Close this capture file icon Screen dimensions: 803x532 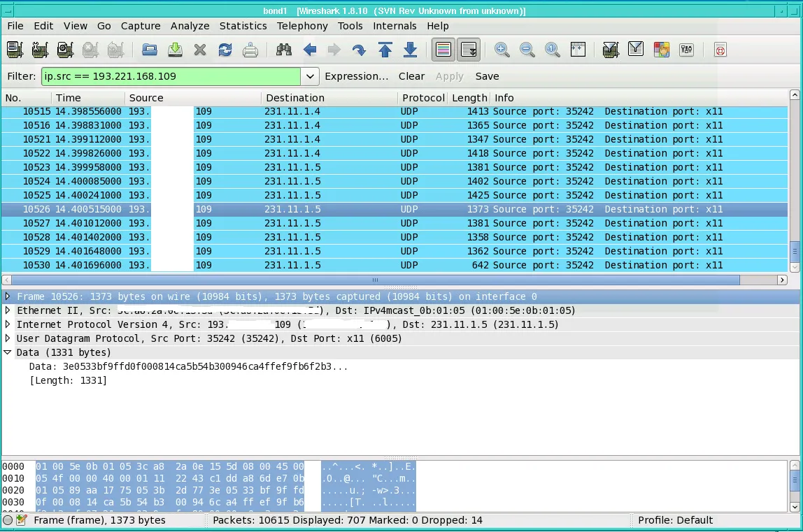click(x=200, y=50)
